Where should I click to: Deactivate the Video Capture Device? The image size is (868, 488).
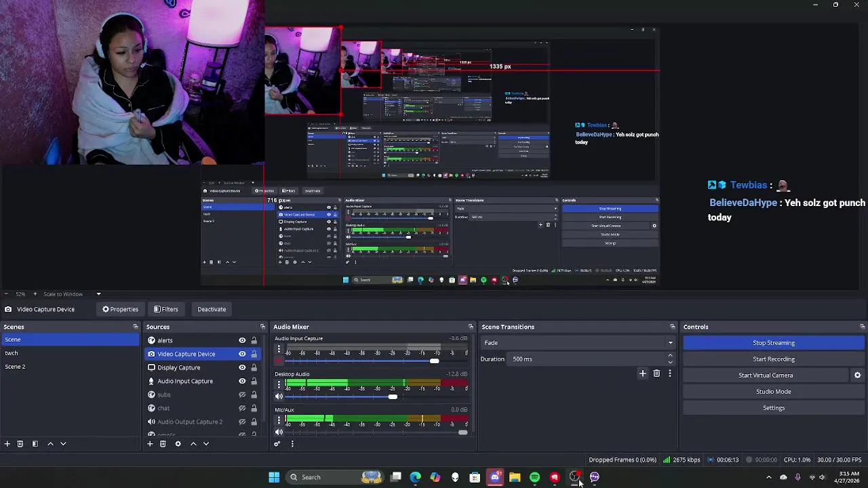click(212, 309)
